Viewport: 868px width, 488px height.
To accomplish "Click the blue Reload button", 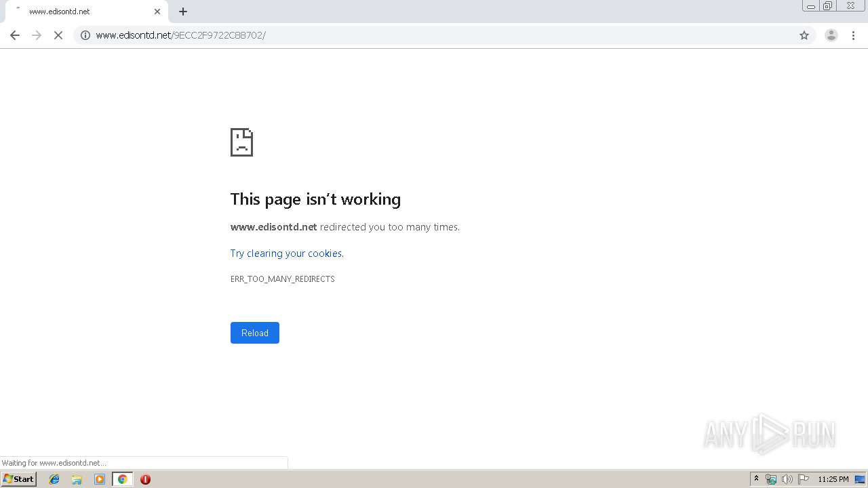I will (255, 333).
